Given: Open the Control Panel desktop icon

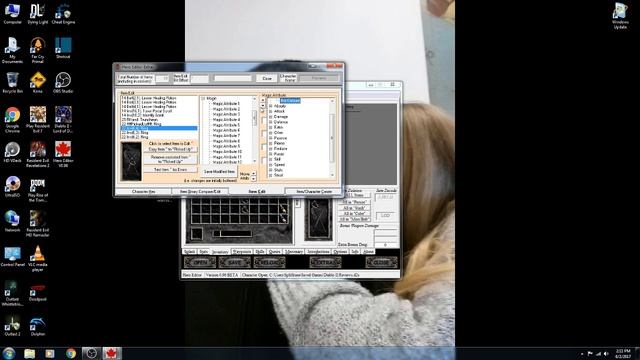Looking at the screenshot, I should (12, 256).
